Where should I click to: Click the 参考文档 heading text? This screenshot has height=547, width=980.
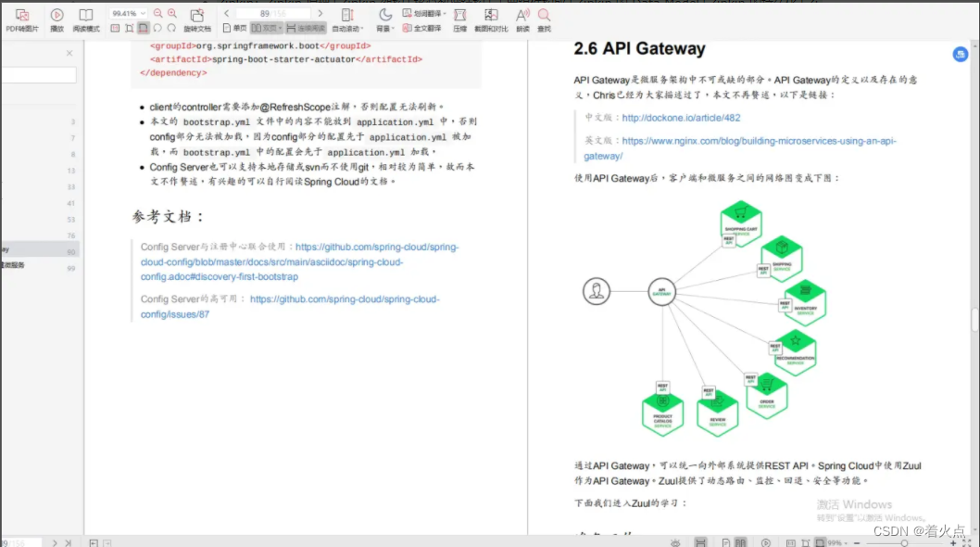point(169,217)
